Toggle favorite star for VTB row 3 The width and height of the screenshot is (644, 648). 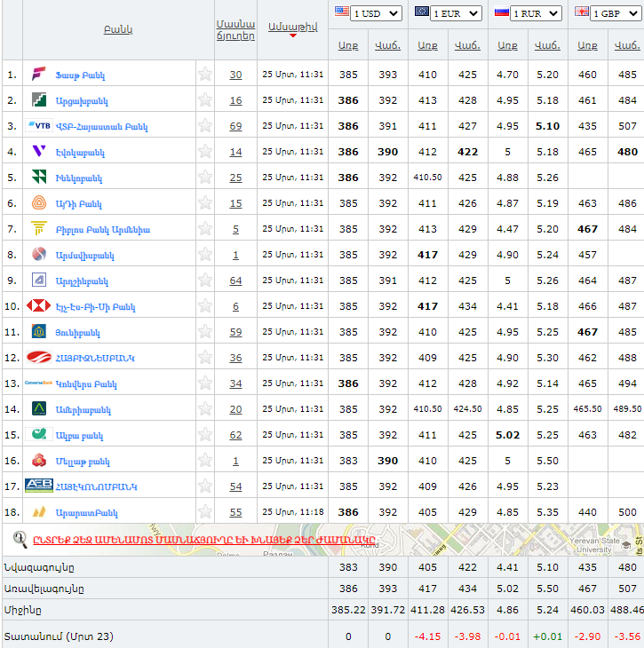tap(204, 126)
